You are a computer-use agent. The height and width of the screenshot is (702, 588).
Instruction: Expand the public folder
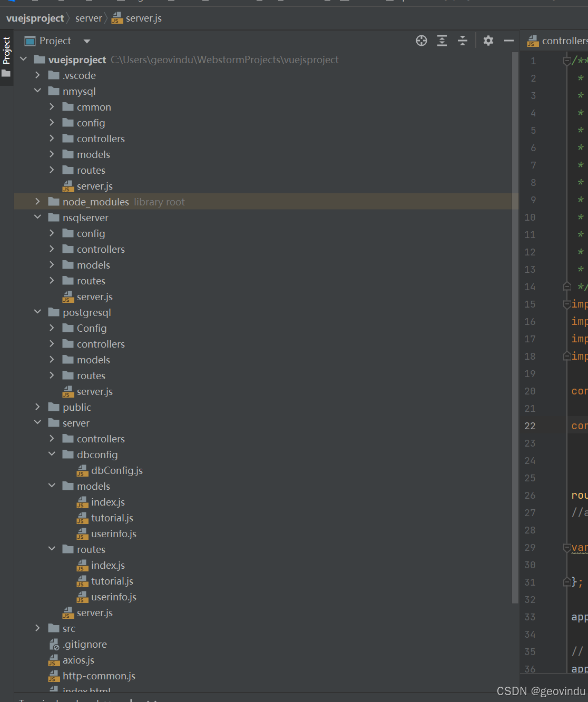coord(37,407)
